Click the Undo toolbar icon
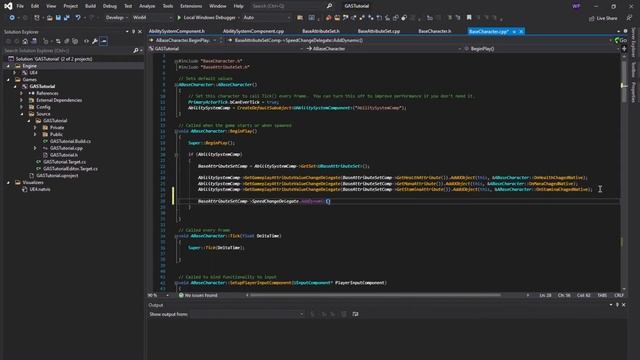Viewport: 640px width, 360px height. 78,18
